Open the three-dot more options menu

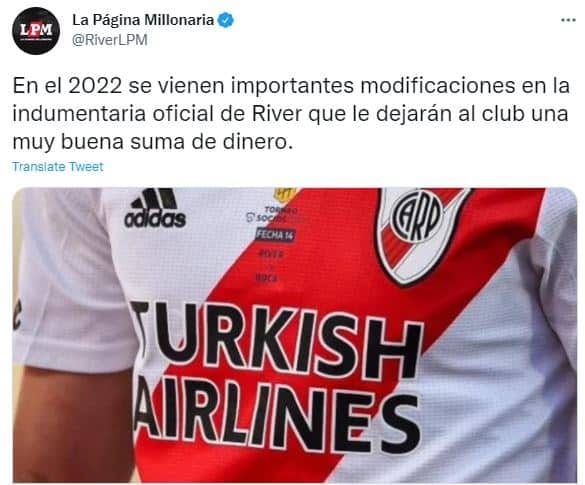tap(568, 20)
